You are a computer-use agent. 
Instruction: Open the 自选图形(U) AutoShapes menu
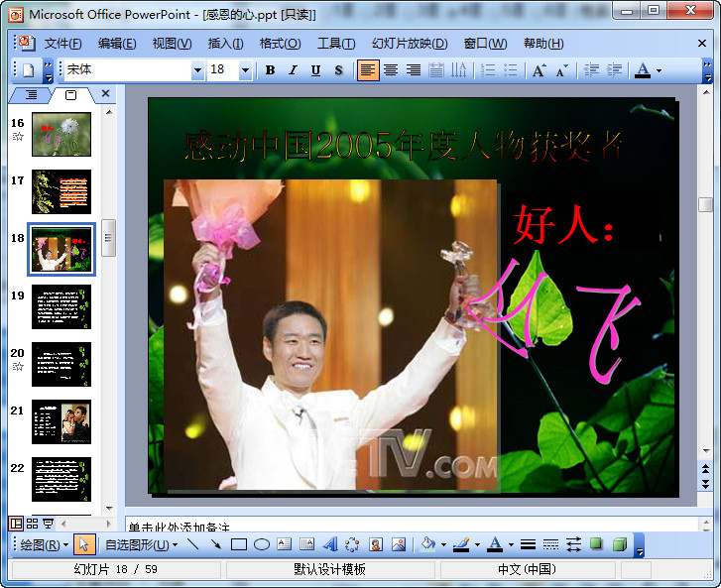pyautogui.click(x=141, y=545)
